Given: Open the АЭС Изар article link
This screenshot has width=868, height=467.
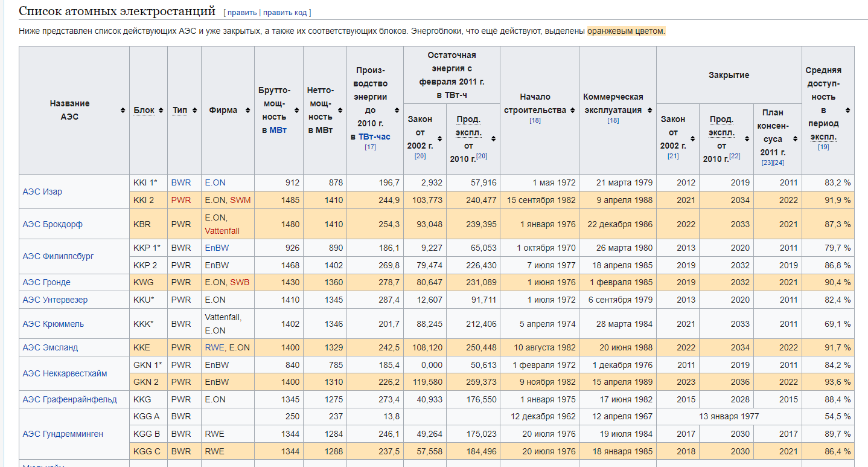Looking at the screenshot, I should tap(42, 192).
